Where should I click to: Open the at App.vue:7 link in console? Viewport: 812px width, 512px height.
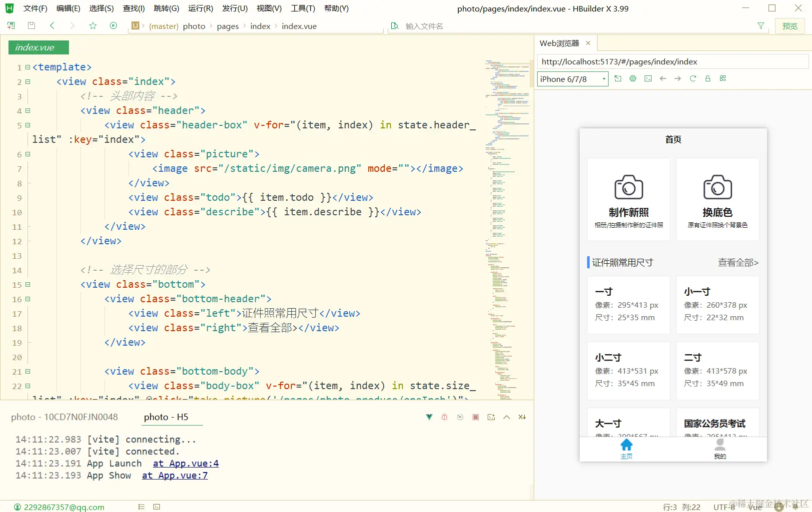pos(175,476)
